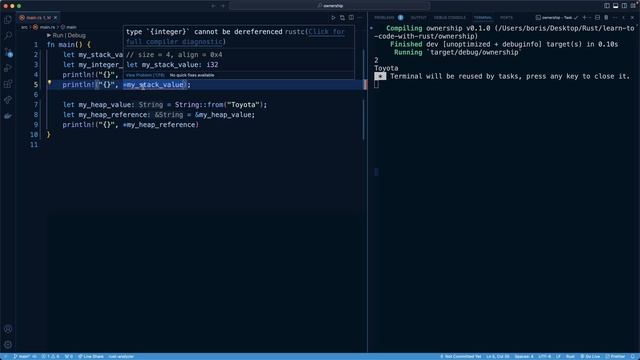The height and width of the screenshot is (360, 640).
Task: Click the Rust language mode status item
Action: click(x=570, y=356)
